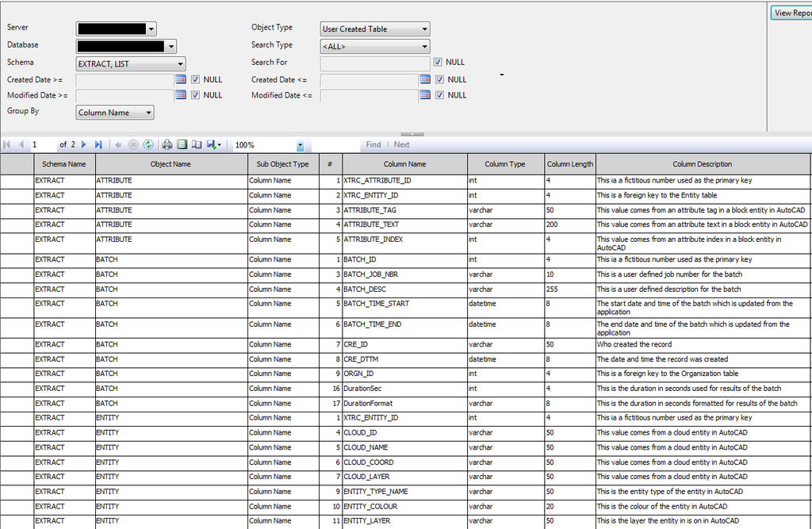Toggle Created Date <= NULL checkbox
812x529 pixels.
pos(439,79)
